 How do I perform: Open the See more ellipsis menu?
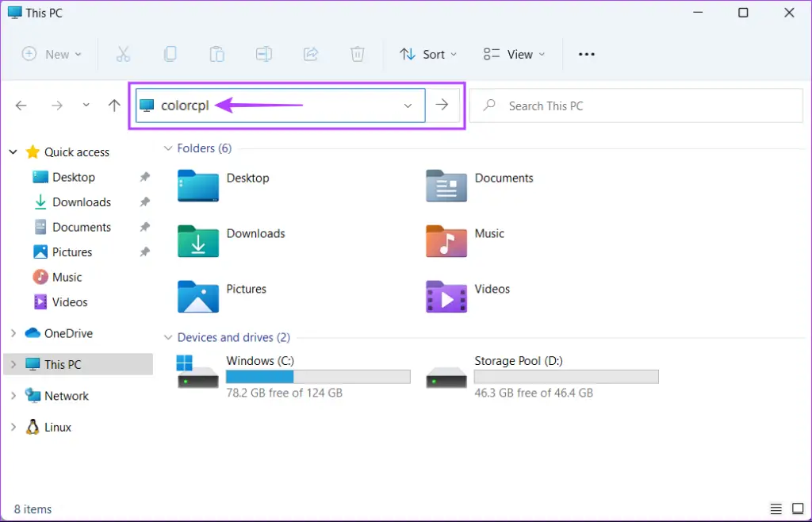click(586, 54)
